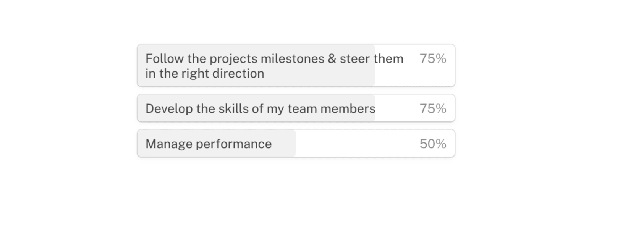Click the word 'skills' in the second option
The image size is (644, 228).
pyautogui.click(x=235, y=108)
